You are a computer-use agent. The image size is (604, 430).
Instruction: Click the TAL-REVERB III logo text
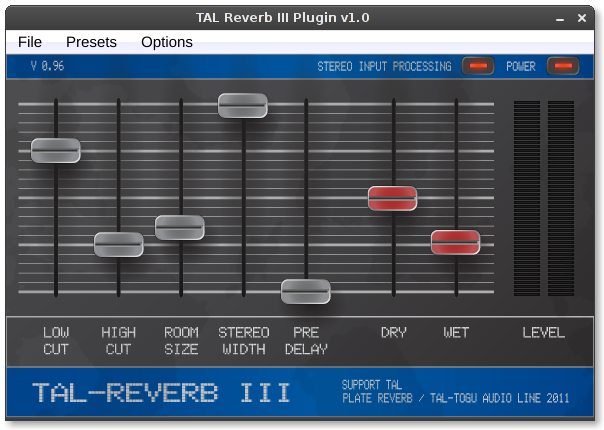(161, 393)
